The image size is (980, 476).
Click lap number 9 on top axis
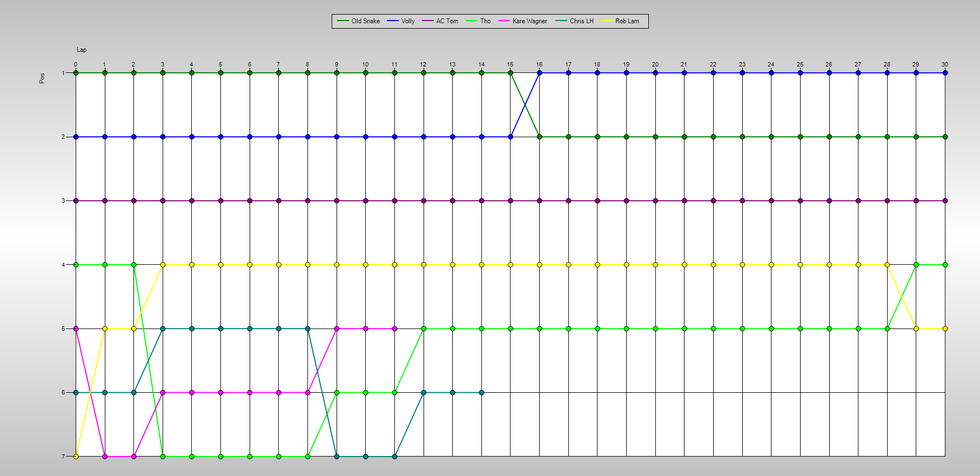click(x=337, y=64)
